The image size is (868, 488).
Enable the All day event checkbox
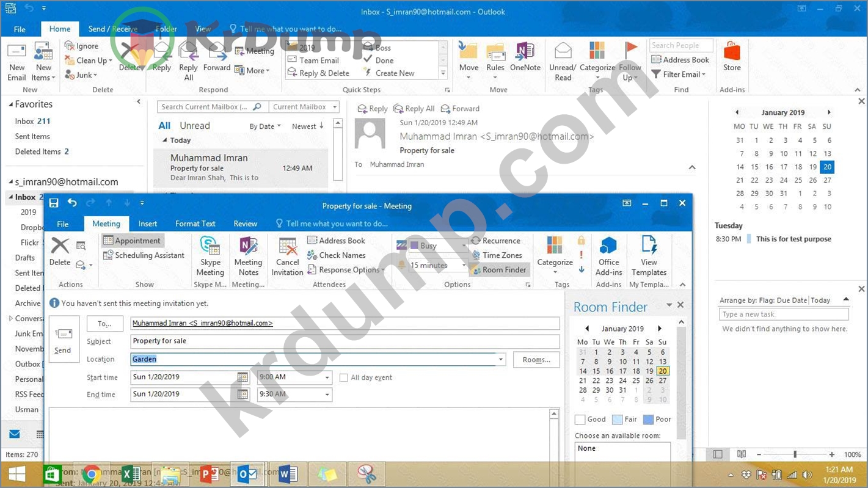click(344, 377)
